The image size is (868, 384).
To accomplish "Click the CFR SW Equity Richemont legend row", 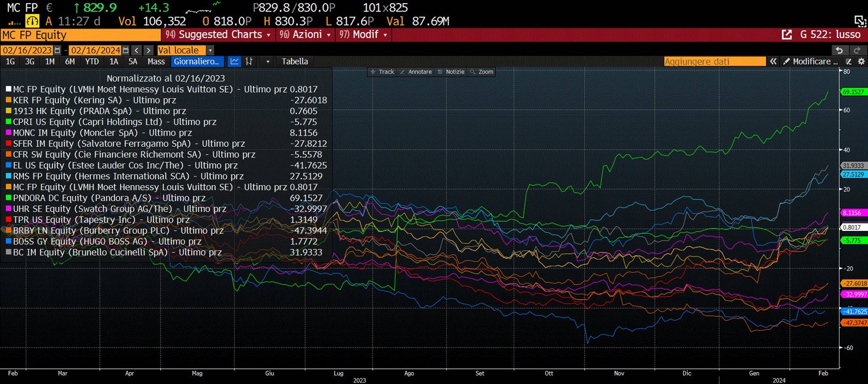I will point(166,154).
